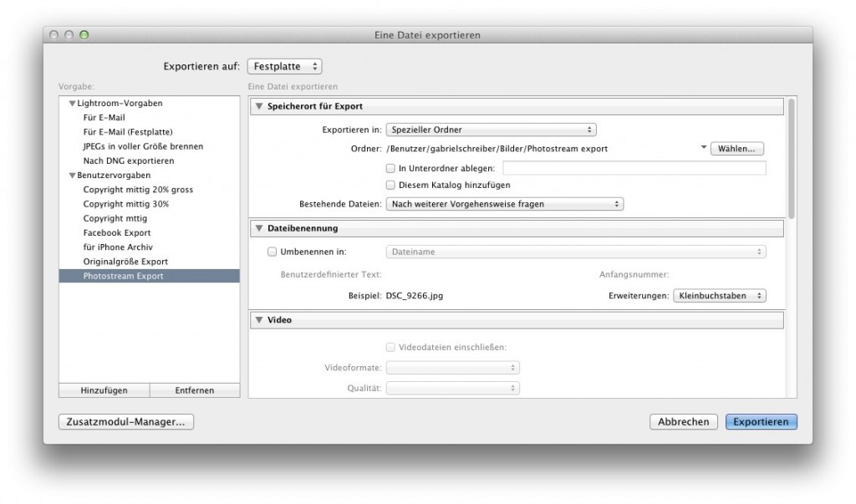856x504 pixels.
Task: Choose 'JPEGs in voller Größe brennen' preset
Action: pos(143,146)
